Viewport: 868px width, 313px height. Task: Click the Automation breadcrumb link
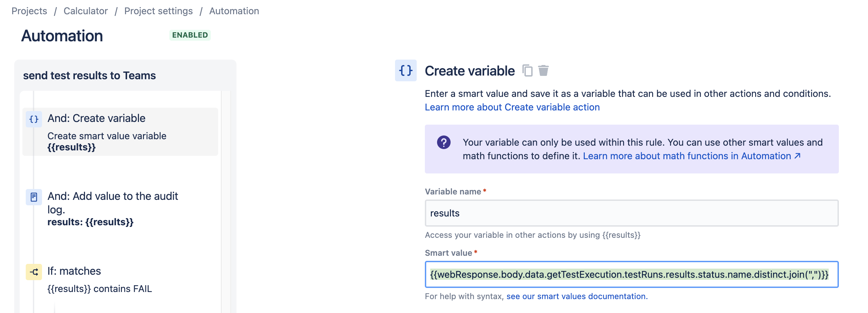(234, 11)
